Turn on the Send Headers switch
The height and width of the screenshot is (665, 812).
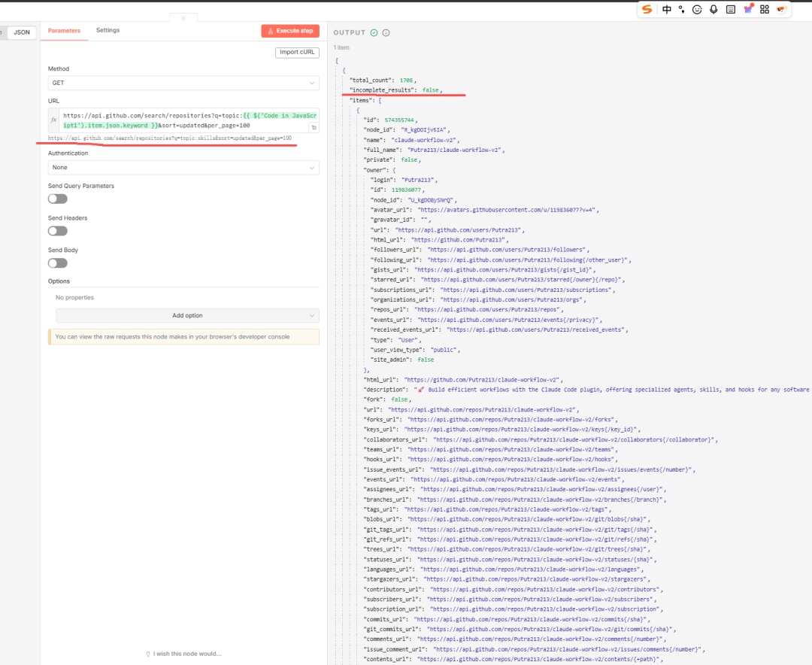58,231
